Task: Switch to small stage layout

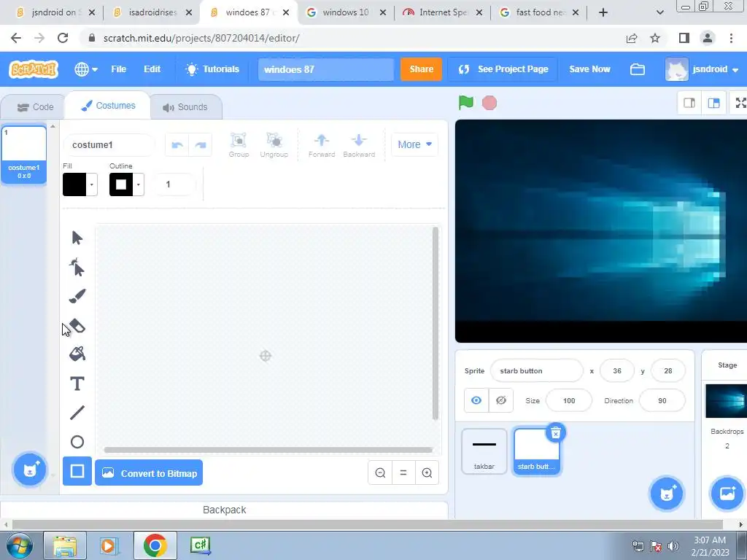Action: pyautogui.click(x=689, y=103)
